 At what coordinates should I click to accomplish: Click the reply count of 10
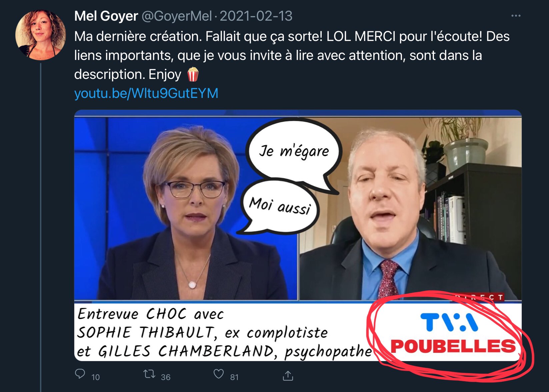pyautogui.click(x=95, y=377)
